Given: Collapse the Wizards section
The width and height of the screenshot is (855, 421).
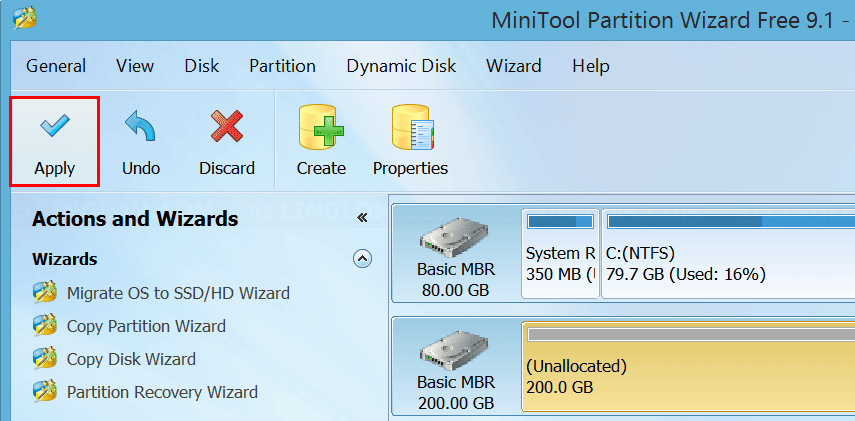Looking at the screenshot, I should pyautogui.click(x=363, y=258).
